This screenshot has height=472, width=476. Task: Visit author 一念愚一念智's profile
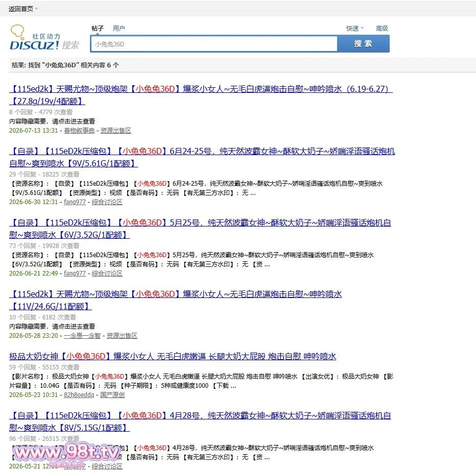[x=82, y=335]
